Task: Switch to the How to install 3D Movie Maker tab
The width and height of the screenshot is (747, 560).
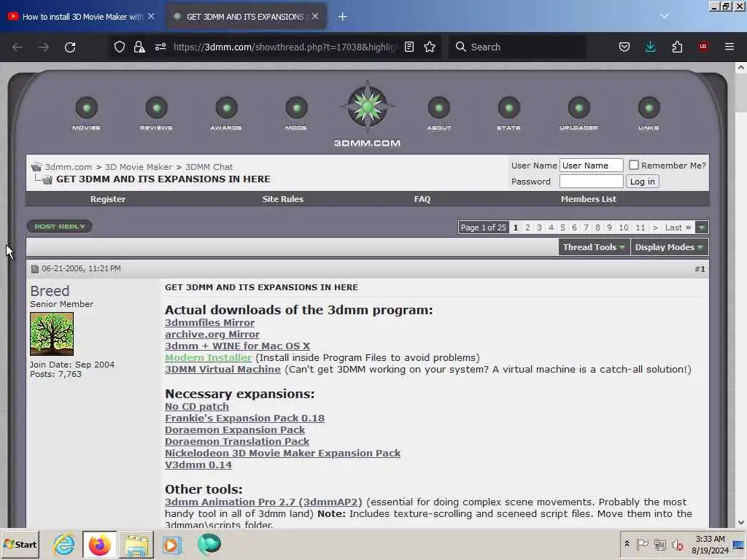Action: (82, 17)
